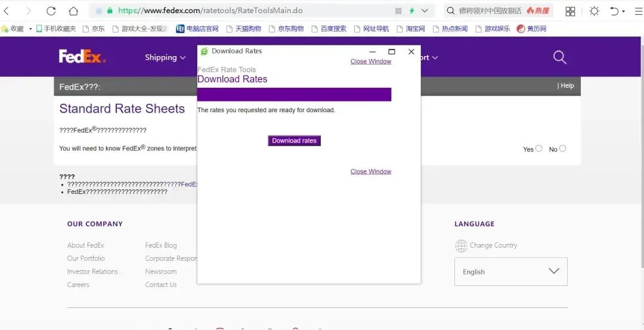Click the search magnifier in browser search box
This screenshot has width=644, height=330.
451,11
